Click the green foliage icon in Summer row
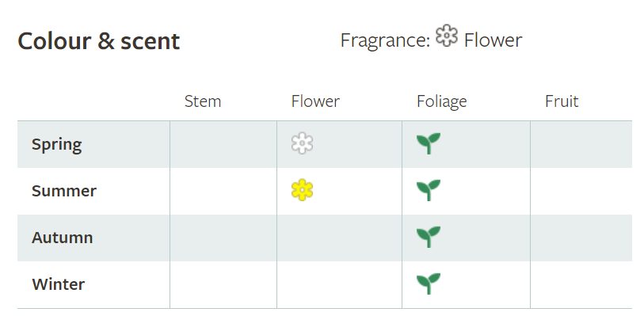Viewport: 644px width, 316px height. pos(429,190)
